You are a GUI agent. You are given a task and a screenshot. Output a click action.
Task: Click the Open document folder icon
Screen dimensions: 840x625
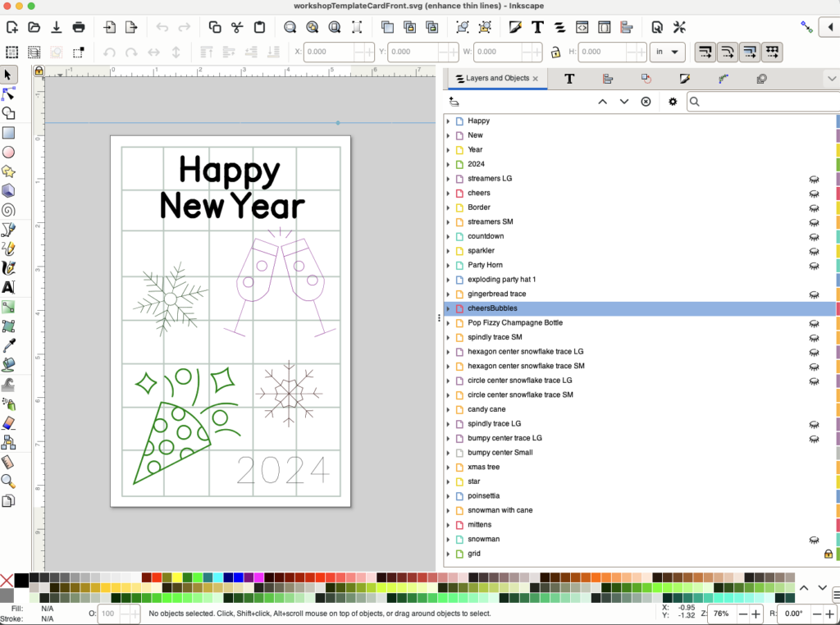pyautogui.click(x=34, y=27)
